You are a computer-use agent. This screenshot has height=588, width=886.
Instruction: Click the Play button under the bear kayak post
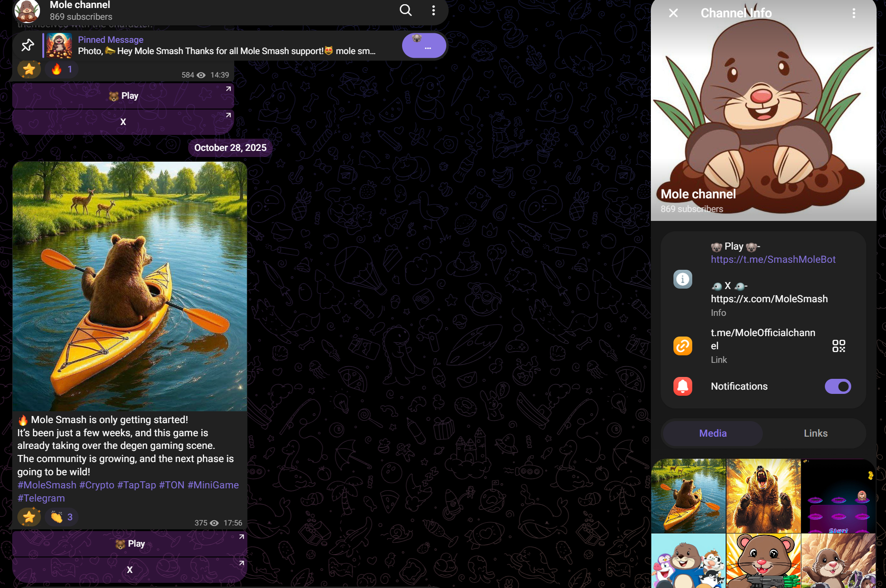[x=130, y=544]
